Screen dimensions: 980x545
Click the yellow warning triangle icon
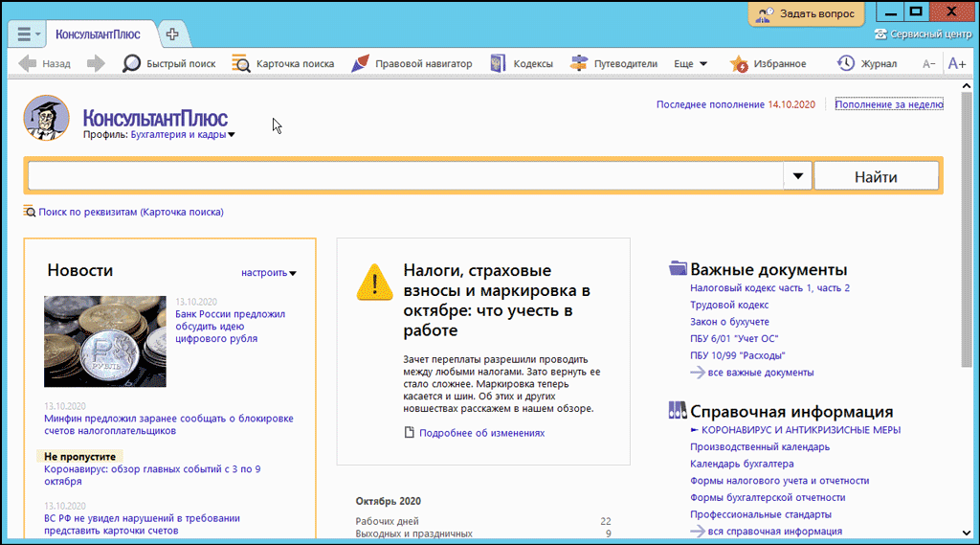click(374, 283)
